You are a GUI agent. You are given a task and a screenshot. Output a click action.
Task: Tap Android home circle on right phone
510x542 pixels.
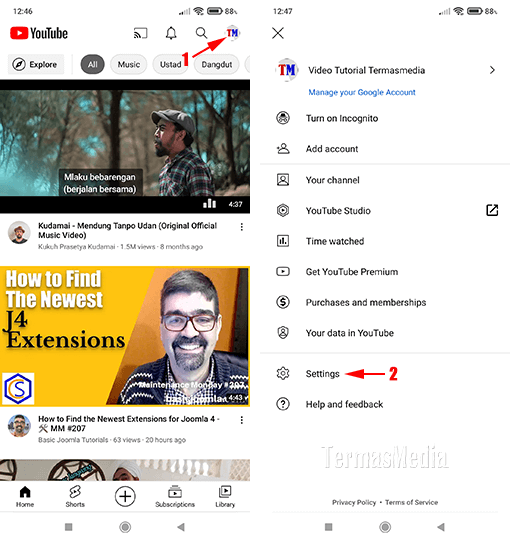(x=385, y=527)
